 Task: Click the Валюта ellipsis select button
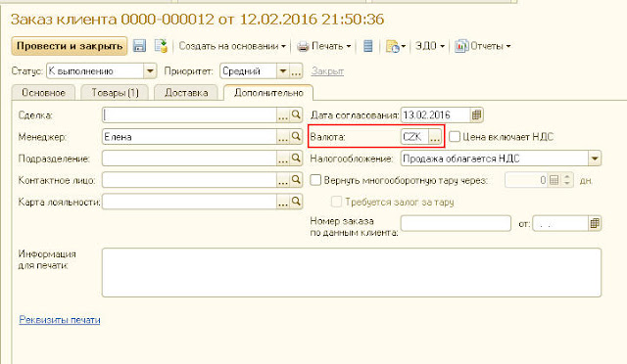point(435,137)
